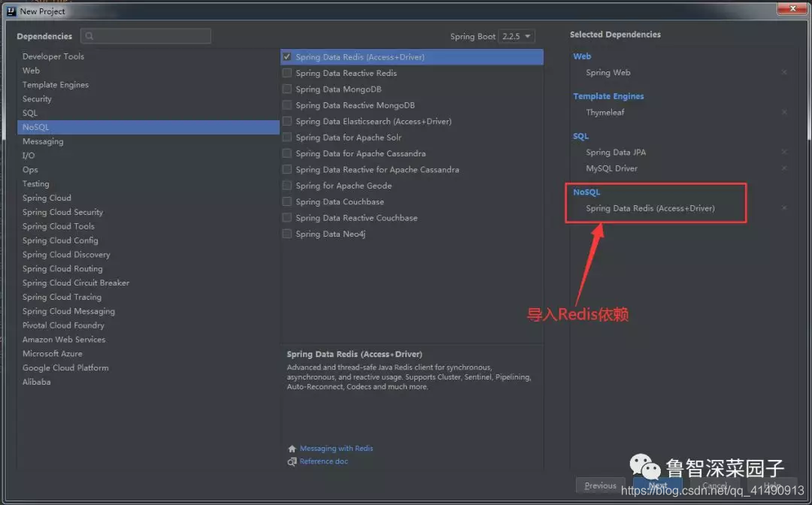Enable Spring Data Neo4j dependency
The height and width of the screenshot is (505, 812).
[286, 234]
